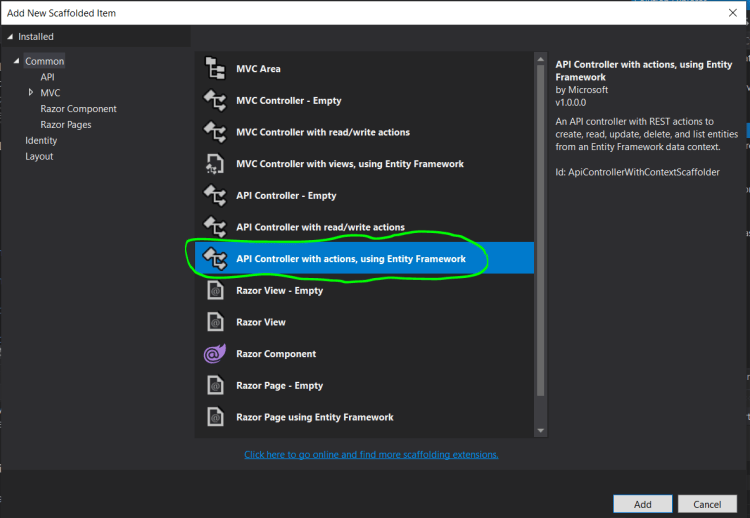Image resolution: width=750 pixels, height=518 pixels.
Task: Expand the MVC tree node arrow
Action: tap(31, 92)
